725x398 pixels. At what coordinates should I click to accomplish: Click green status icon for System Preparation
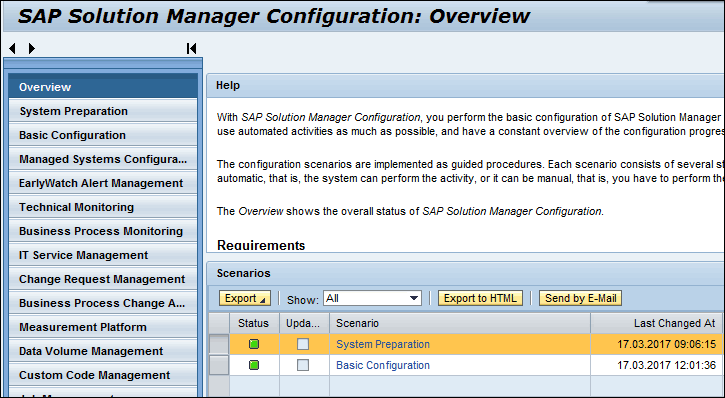coord(254,344)
